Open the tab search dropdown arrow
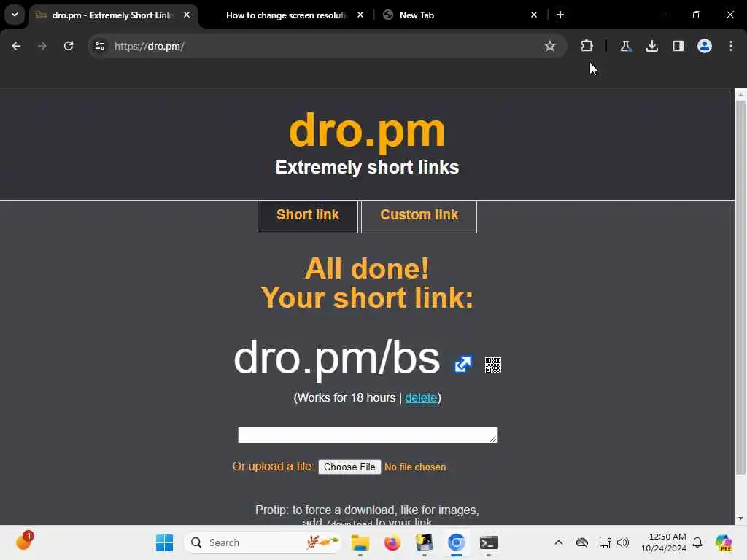The image size is (747, 560). coord(15,15)
